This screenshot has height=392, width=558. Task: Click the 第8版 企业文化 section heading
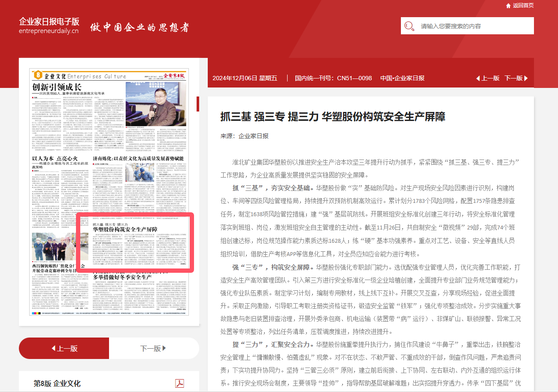(x=57, y=383)
